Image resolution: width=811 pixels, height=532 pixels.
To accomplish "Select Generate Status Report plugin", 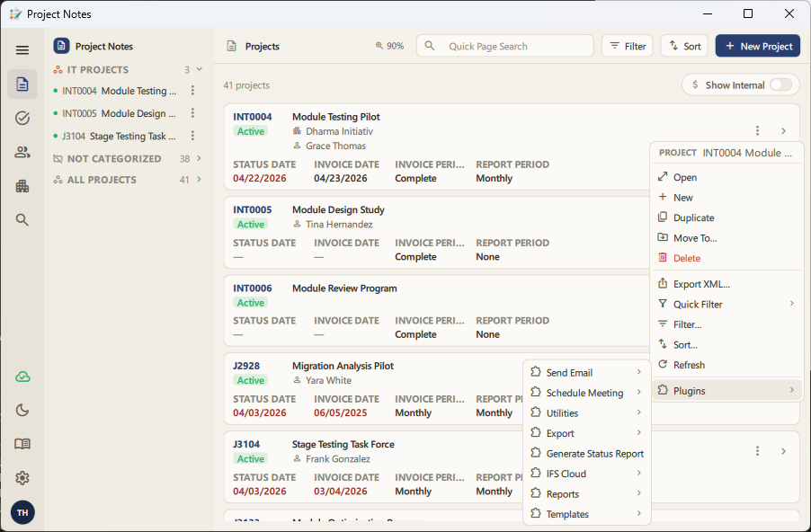I will pyautogui.click(x=586, y=454).
